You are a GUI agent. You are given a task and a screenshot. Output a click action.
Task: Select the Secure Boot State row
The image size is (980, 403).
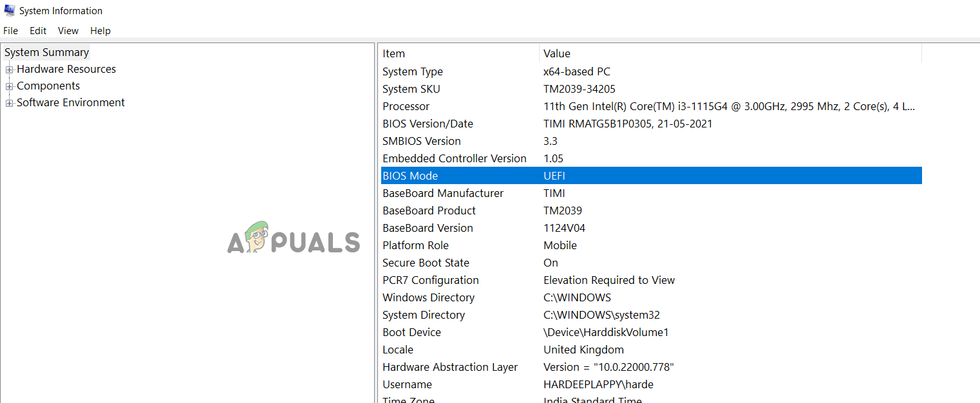(x=426, y=263)
